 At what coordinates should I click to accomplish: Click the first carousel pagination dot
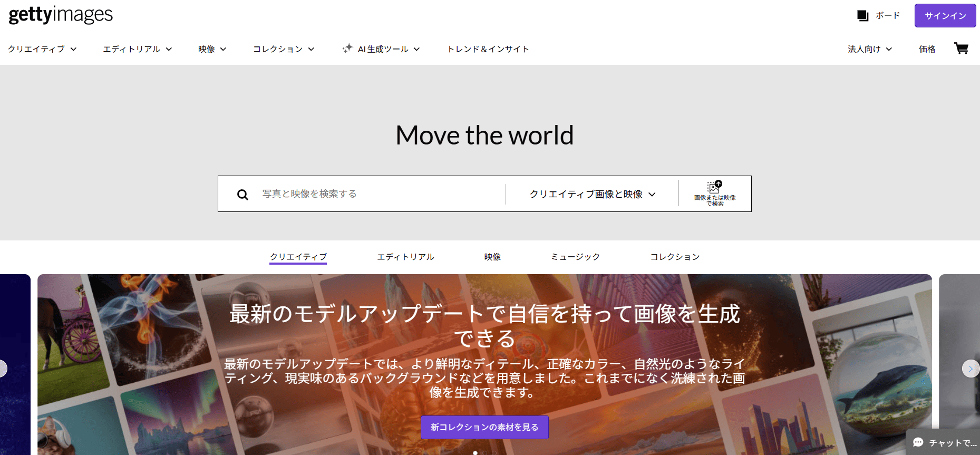pyautogui.click(x=476, y=452)
